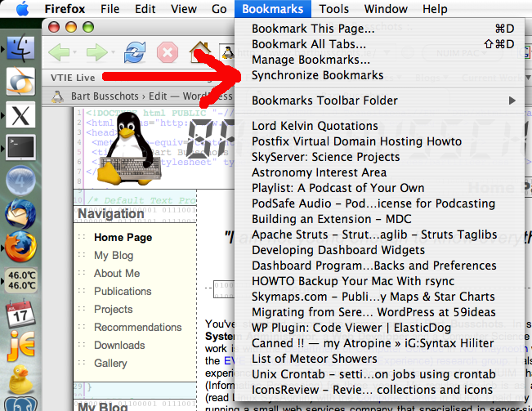Open the Back button history dropdown

pyautogui.click(x=74, y=52)
